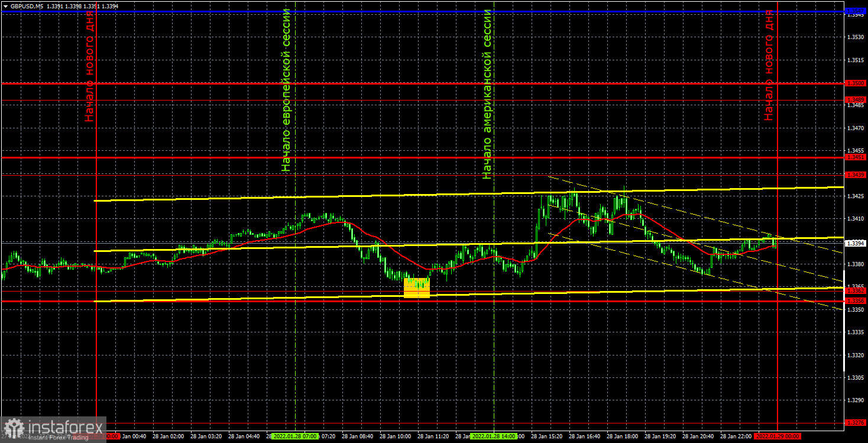Click the 'Начало европейской сессии' vertical label
Screen dimensions: 868x443
[x=287, y=90]
